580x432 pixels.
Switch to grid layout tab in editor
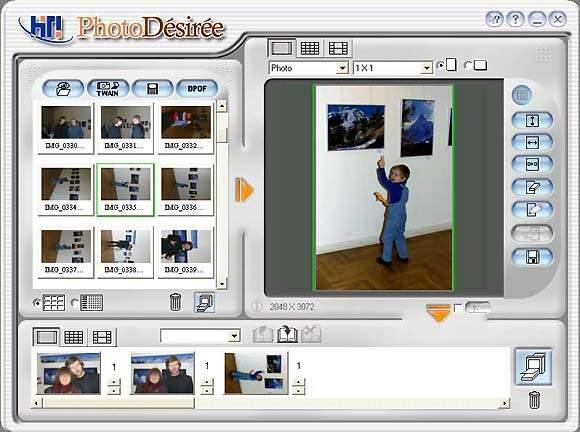point(310,48)
